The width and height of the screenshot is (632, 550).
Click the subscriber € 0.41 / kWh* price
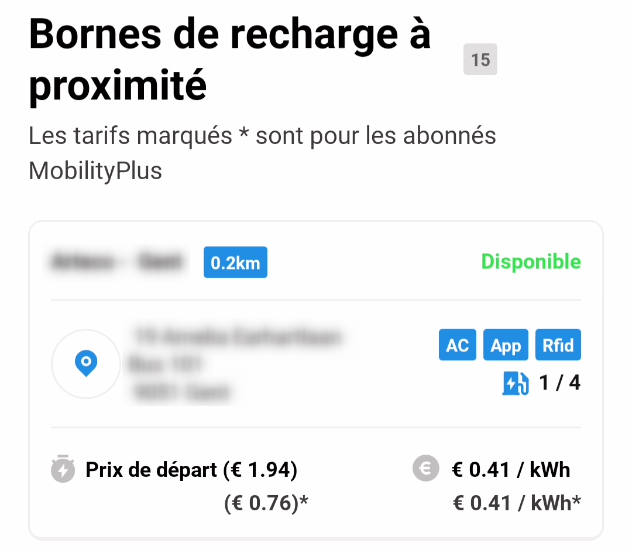pos(517,503)
